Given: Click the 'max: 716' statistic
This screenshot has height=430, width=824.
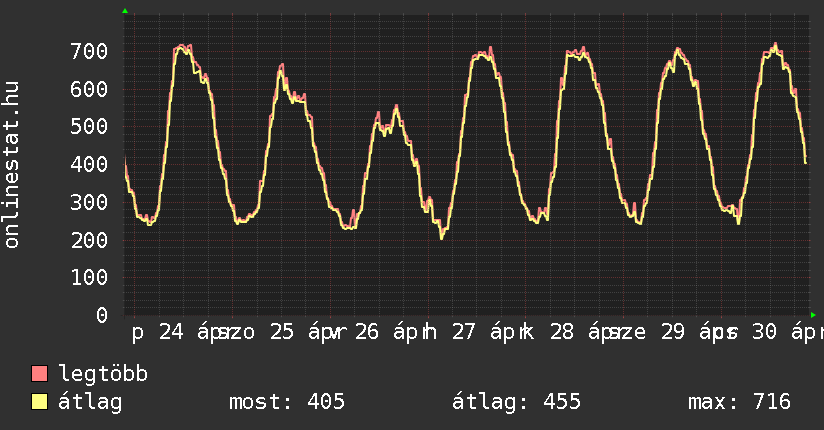Looking at the screenshot, I should pyautogui.click(x=739, y=403).
